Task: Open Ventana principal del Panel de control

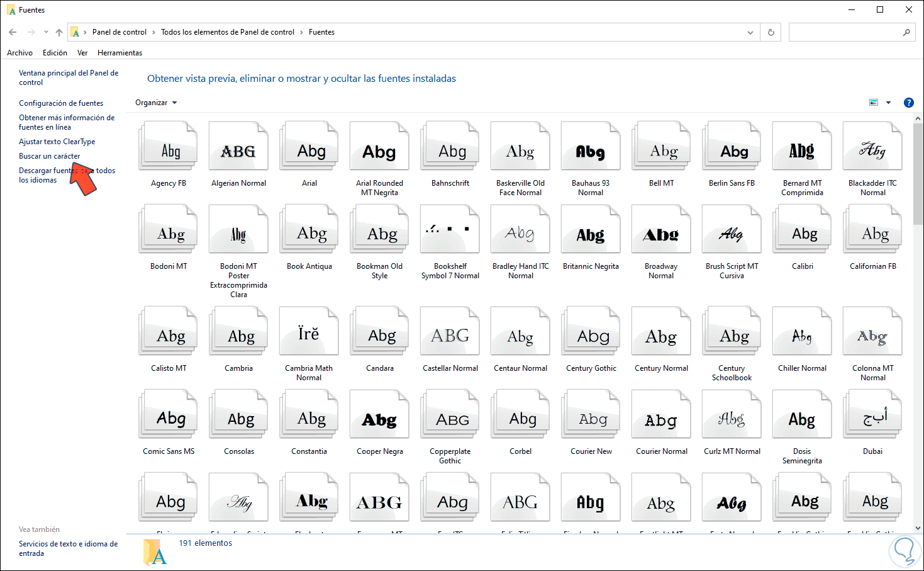Action: [69, 77]
